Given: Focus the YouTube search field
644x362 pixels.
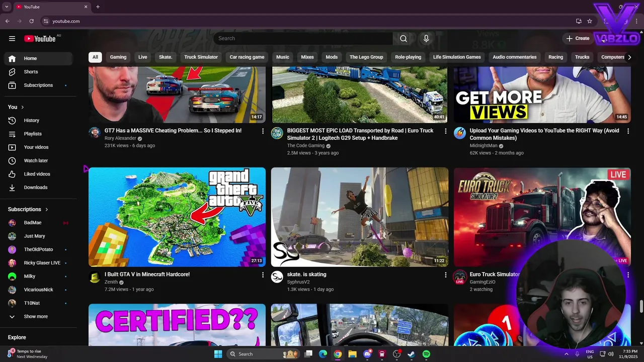Looking at the screenshot, I should (x=303, y=39).
